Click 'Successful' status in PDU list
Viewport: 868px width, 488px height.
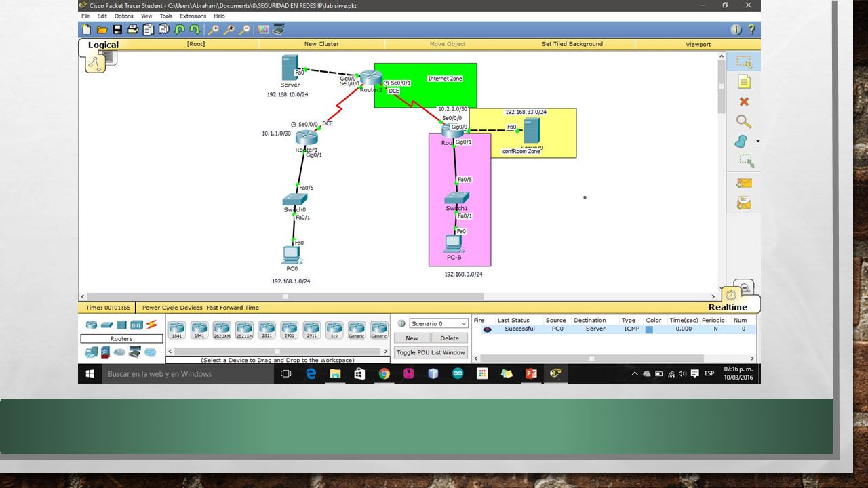(519, 329)
